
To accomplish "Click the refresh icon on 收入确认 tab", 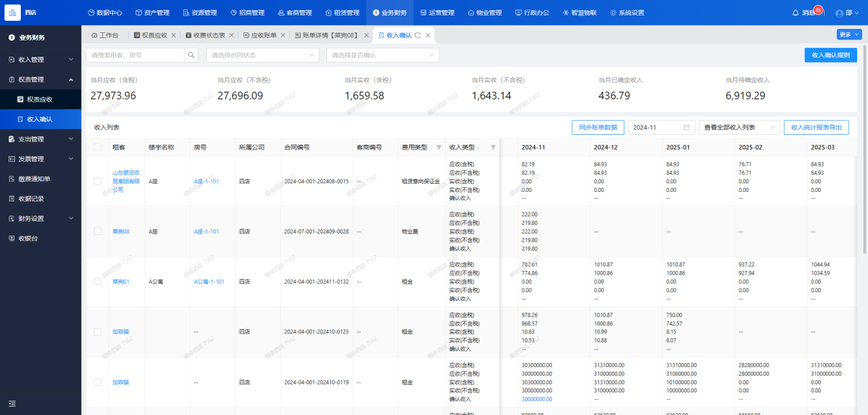I will [x=418, y=35].
